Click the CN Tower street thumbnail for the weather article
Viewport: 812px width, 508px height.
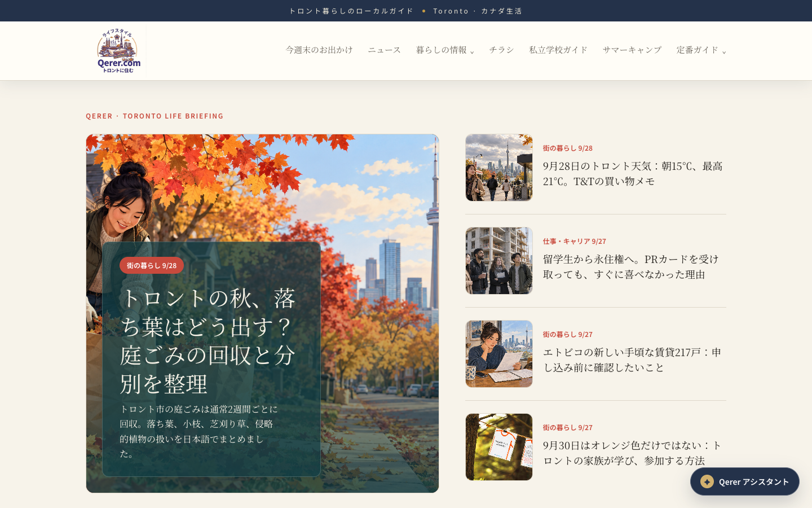tap(499, 168)
